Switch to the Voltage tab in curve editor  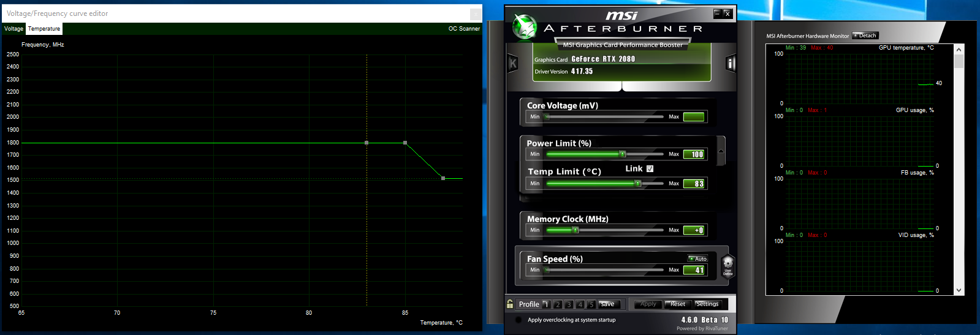click(x=13, y=29)
